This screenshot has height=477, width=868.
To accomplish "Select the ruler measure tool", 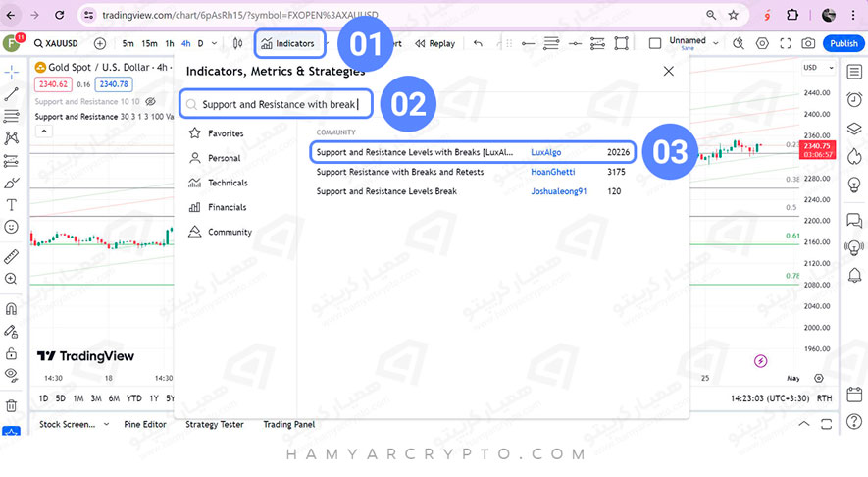I will pos(11,256).
